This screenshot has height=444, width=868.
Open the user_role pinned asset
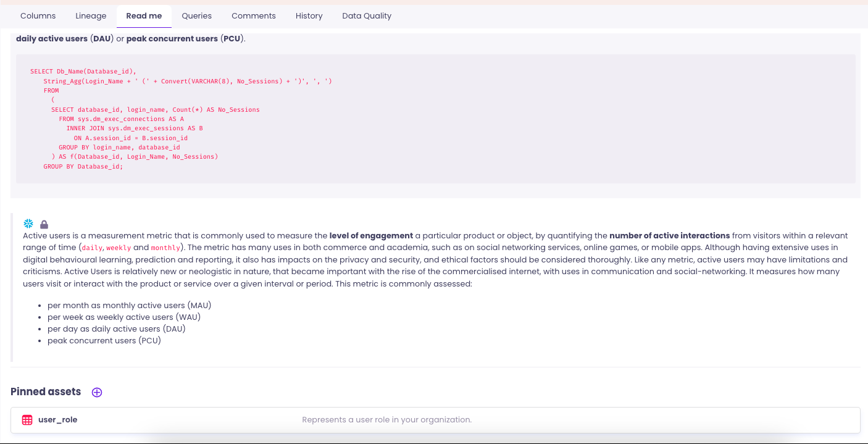[57, 420]
